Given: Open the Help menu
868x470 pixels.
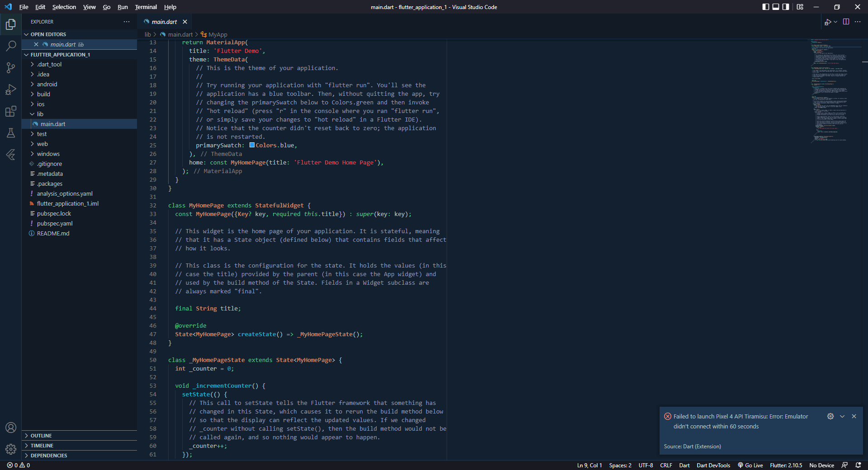Looking at the screenshot, I should 170,7.
